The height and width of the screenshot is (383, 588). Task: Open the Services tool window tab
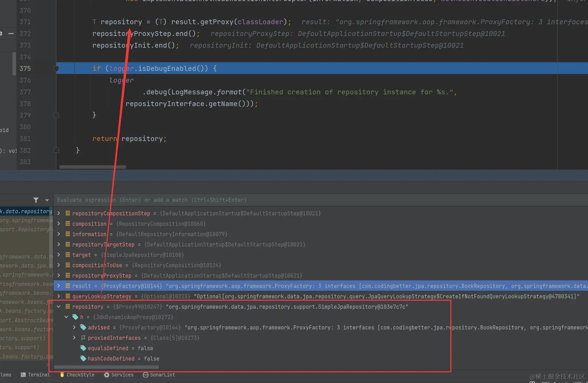[x=119, y=375]
